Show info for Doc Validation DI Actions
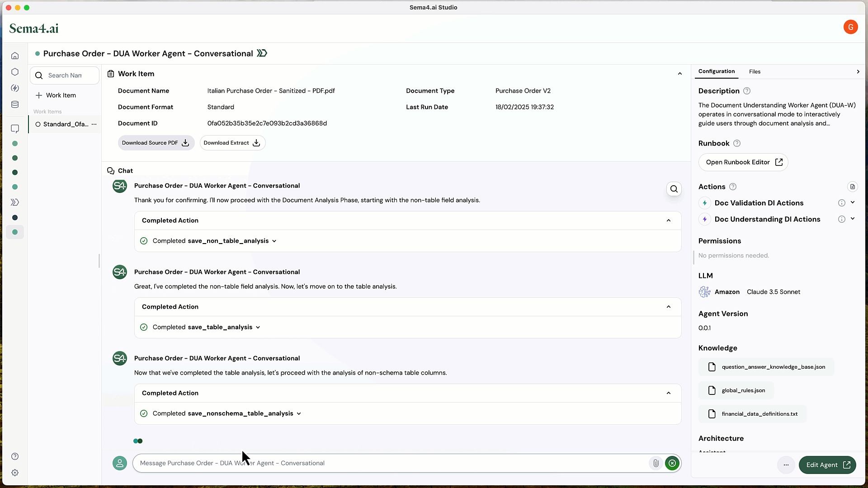Image resolution: width=868 pixels, height=488 pixels. [x=841, y=203]
